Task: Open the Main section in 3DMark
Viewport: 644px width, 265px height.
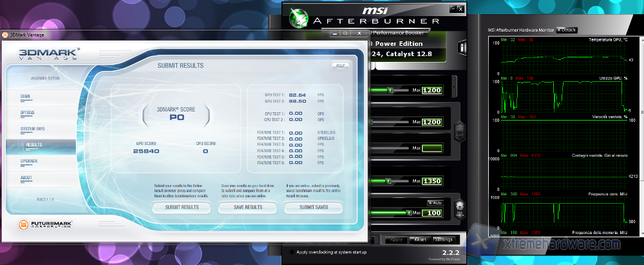Action: pyautogui.click(x=26, y=96)
